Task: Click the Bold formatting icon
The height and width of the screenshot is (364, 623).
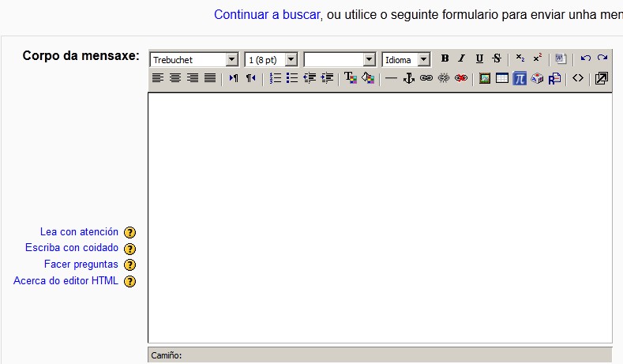Action: click(445, 59)
